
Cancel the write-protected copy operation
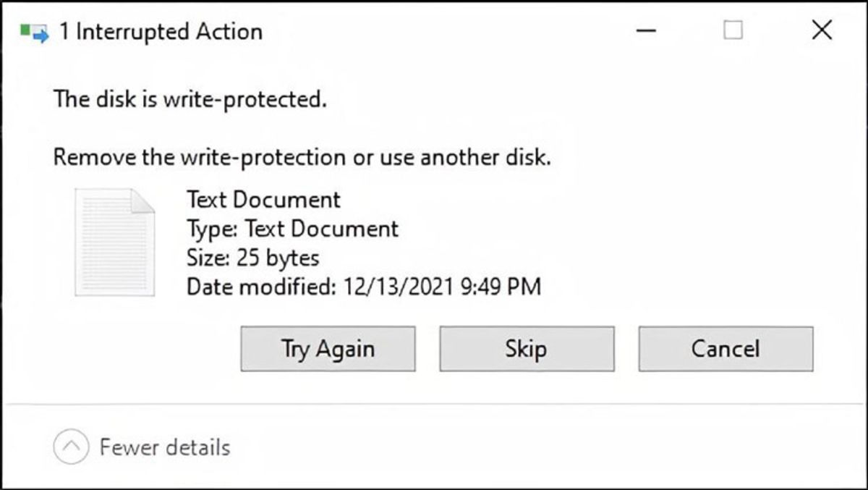click(x=726, y=348)
